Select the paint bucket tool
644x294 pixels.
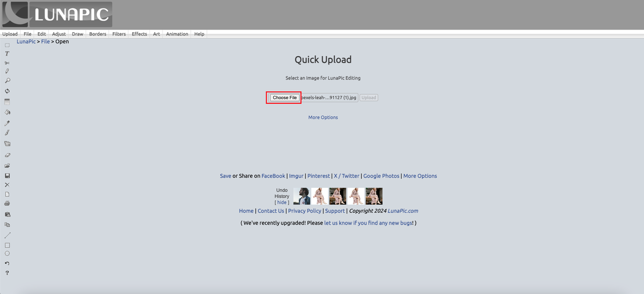[x=7, y=112]
